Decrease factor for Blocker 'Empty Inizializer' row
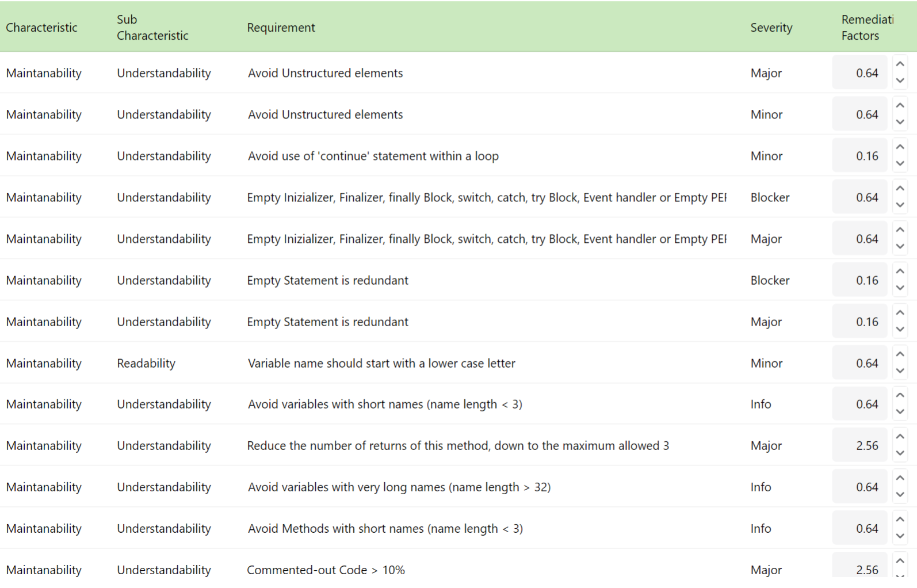917x588 pixels. 900,205
